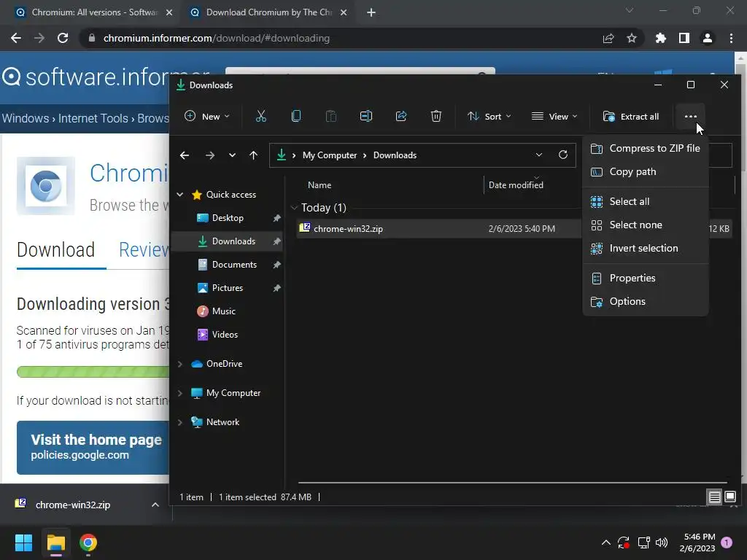Reload the Chromium browser page
This screenshot has height=560, width=747.
point(63,38)
